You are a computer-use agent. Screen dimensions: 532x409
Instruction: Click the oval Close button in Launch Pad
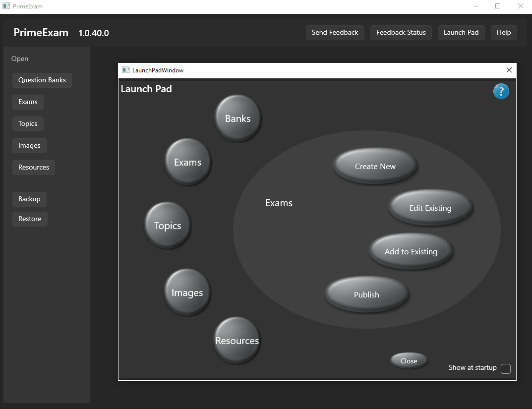tap(409, 360)
